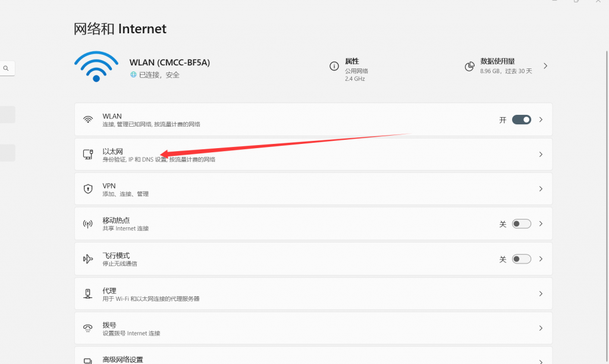Screen dimensions: 609x364
Task: Click the airplane mode icon
Action: click(x=88, y=259)
